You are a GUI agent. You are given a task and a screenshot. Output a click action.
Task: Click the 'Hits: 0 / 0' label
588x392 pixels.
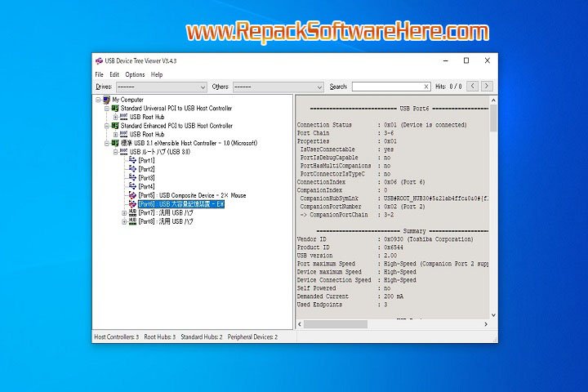coord(448,87)
